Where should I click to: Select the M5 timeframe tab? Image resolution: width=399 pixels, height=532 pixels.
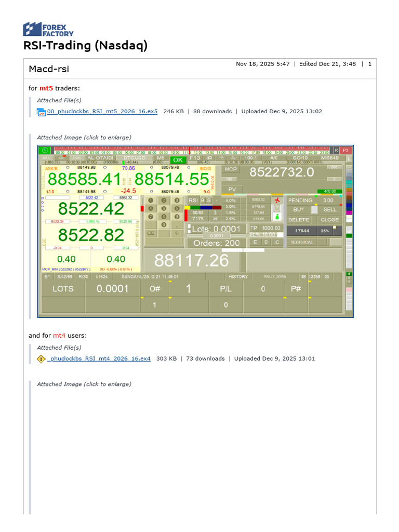coord(161,158)
